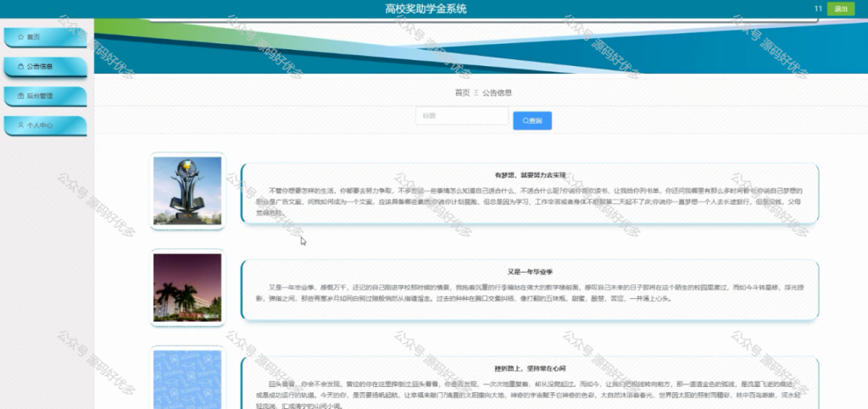
Task: Click the icon beside 后台管理
Action: 20,96
